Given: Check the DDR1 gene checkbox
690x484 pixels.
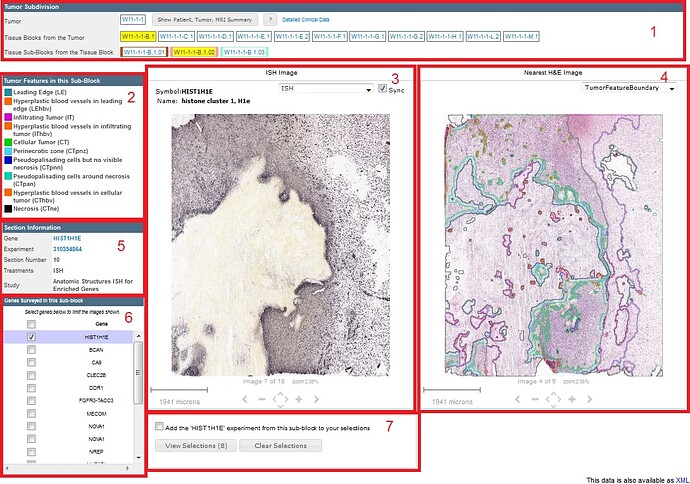Looking at the screenshot, I should [31, 388].
